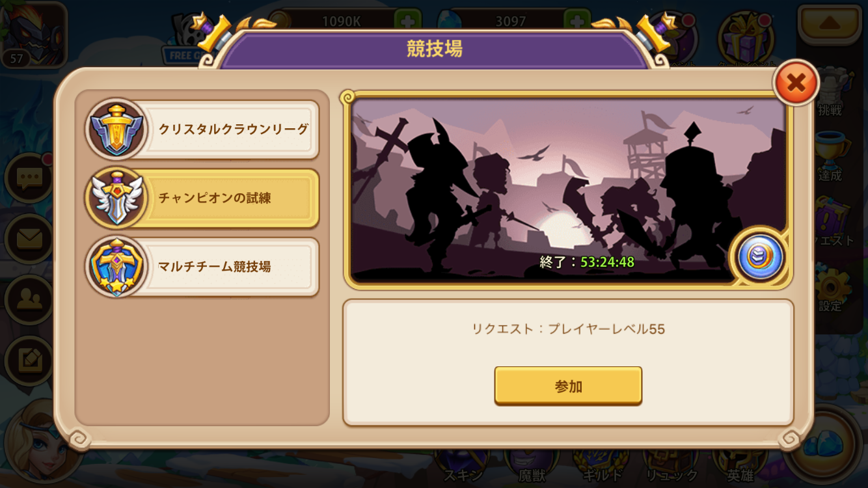The image size is (868, 488).
Task: Click the 参加 join button
Action: [568, 385]
